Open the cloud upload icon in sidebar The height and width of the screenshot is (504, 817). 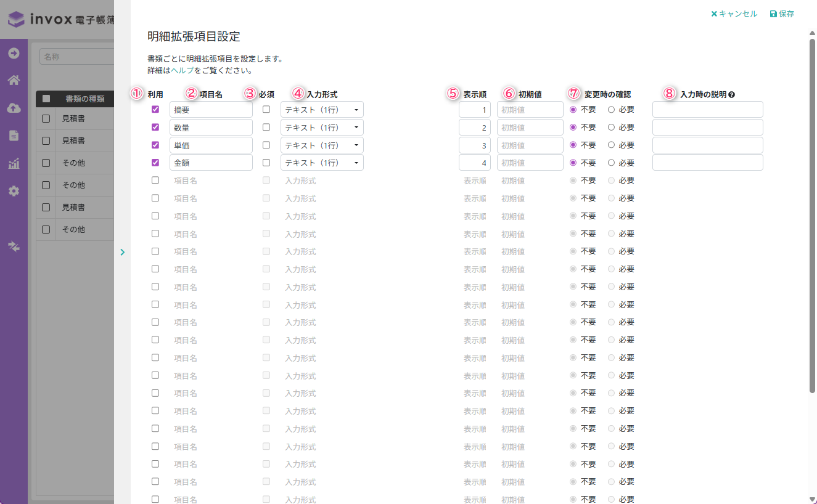[x=14, y=108]
